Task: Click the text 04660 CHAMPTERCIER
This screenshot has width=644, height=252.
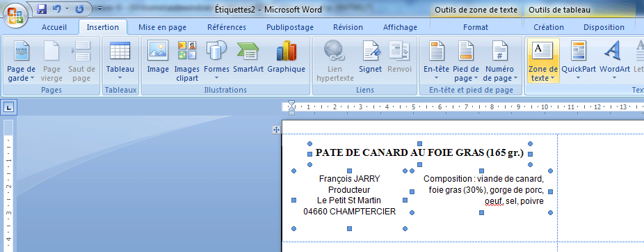Action: (350, 212)
